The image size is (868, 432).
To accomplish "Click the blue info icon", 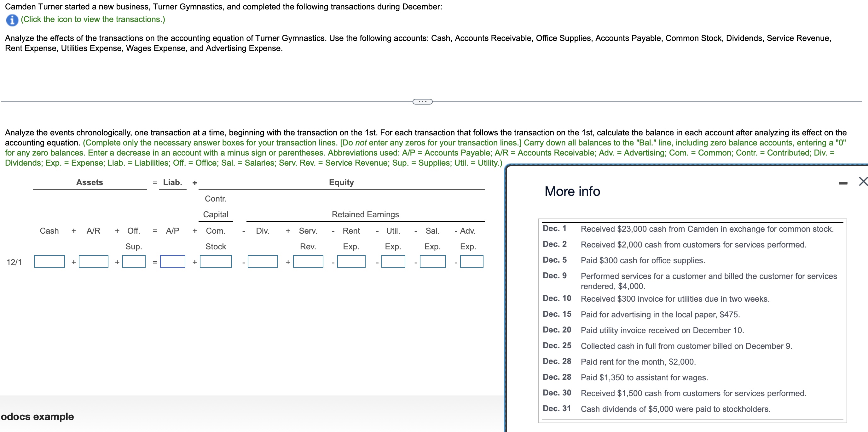I will (x=12, y=20).
